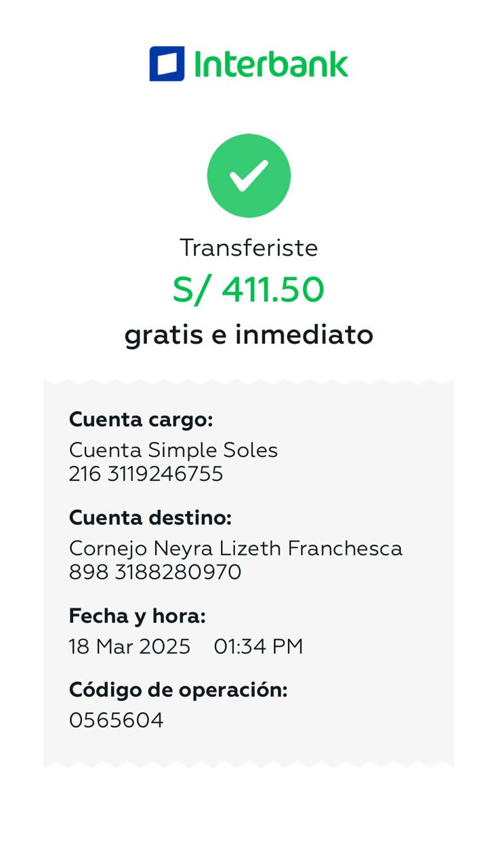The image size is (498, 868).
Task: Click the "Transferiste" heading text
Action: tap(249, 248)
